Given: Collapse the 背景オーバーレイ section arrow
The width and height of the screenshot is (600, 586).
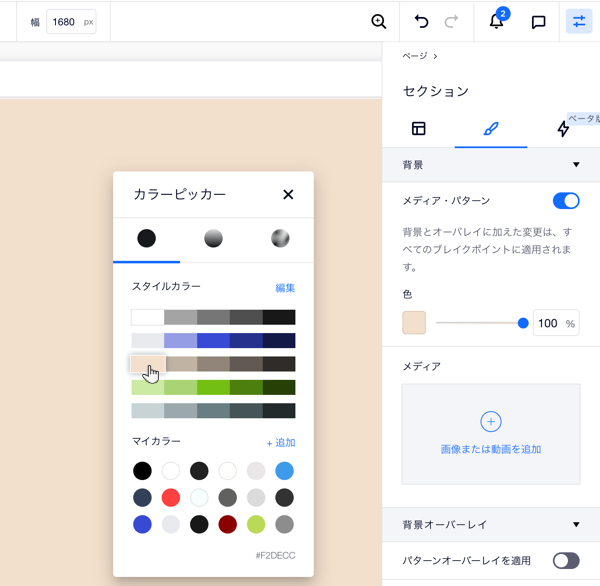Looking at the screenshot, I should [x=576, y=524].
